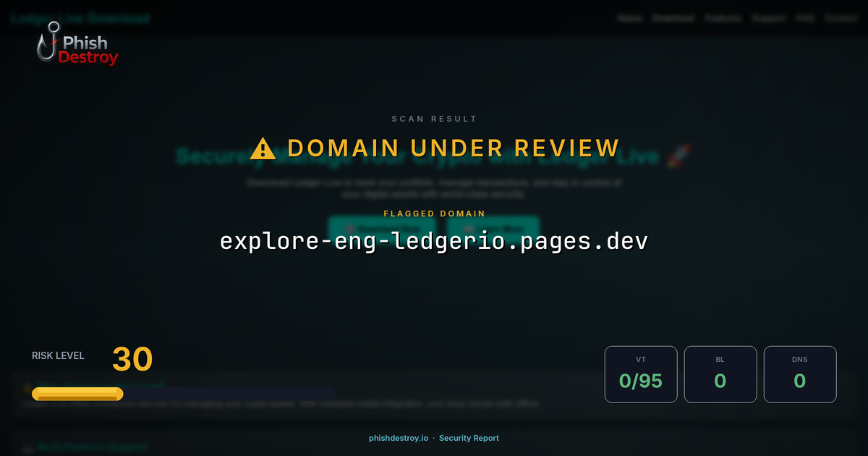
Task: Open the phishdestroy.io link
Action: (397, 438)
